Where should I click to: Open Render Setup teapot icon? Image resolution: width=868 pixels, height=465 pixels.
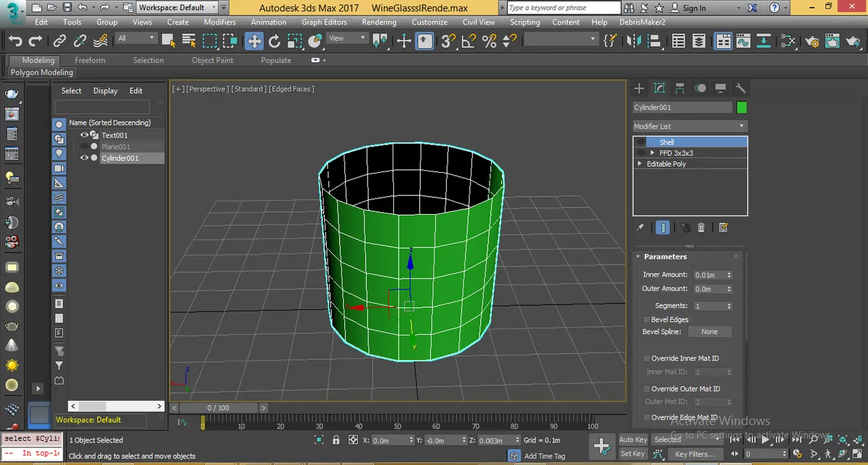tap(812, 41)
